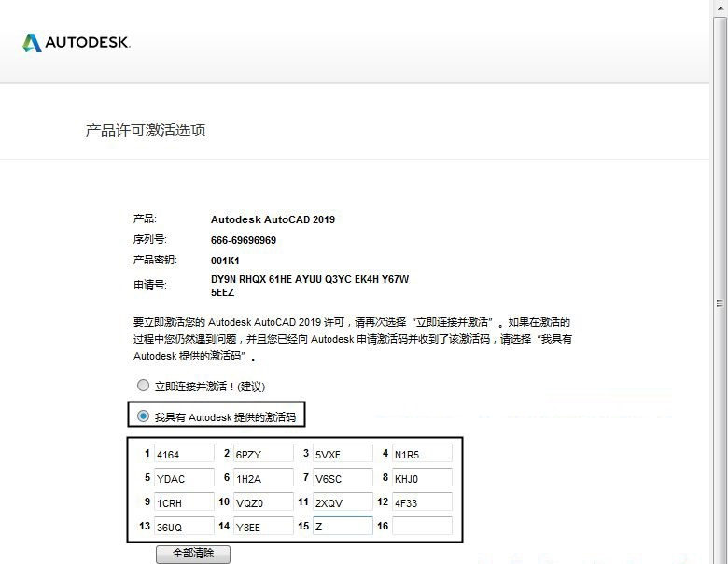
Task: Click the scrollbar up arrow at top
Action: click(x=721, y=7)
